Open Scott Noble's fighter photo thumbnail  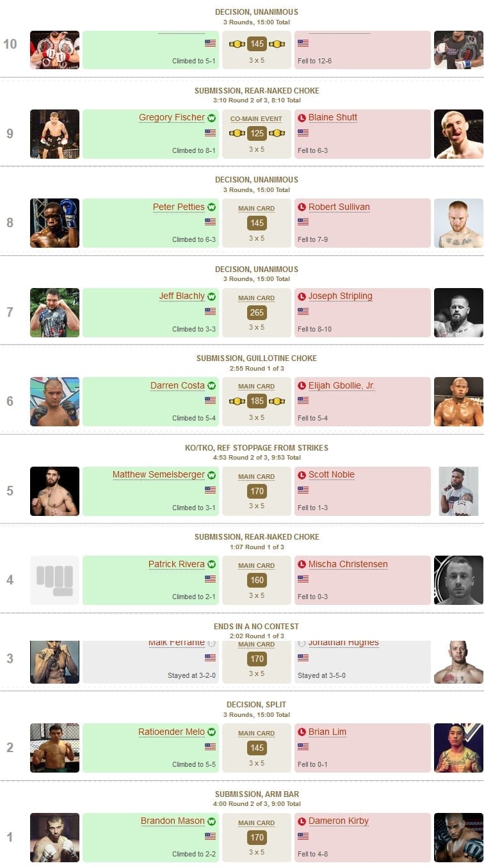point(458,491)
